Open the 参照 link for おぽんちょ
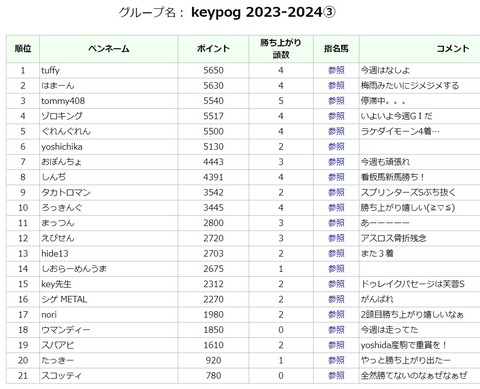This screenshot has width=480, height=389. coord(336,162)
